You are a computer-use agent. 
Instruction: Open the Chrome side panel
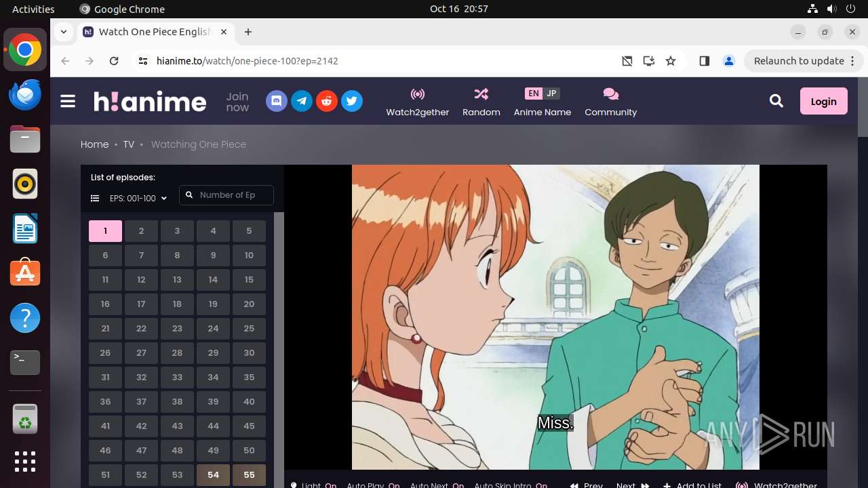(704, 61)
